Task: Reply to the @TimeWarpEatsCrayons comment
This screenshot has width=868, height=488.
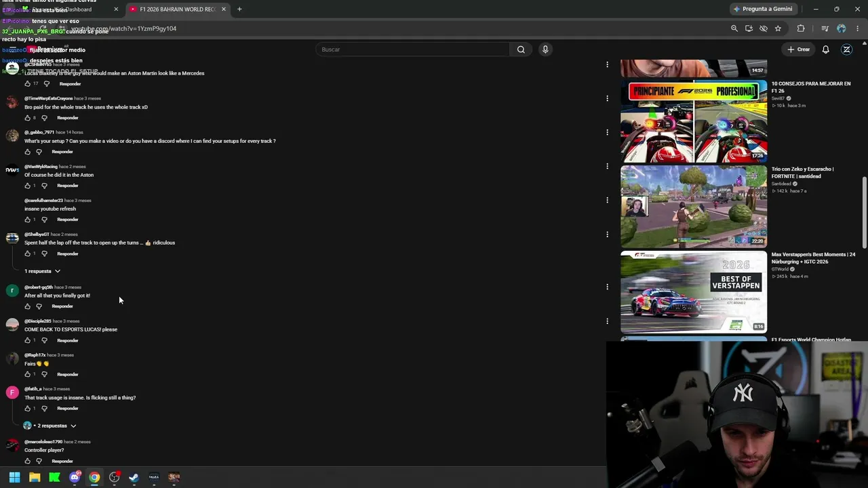Action: pyautogui.click(x=68, y=118)
